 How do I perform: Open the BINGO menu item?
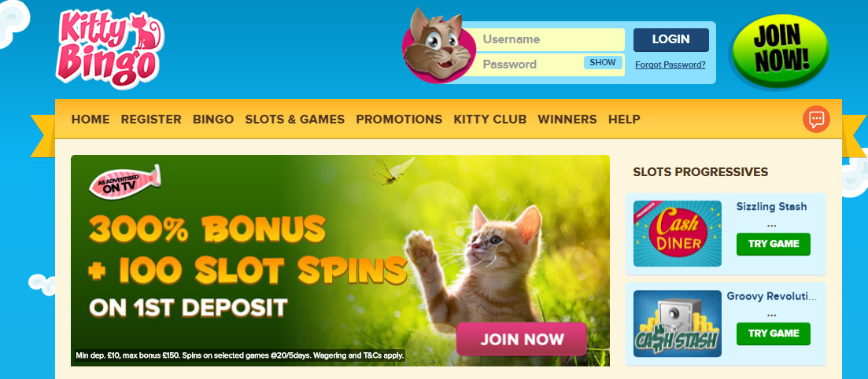click(213, 119)
